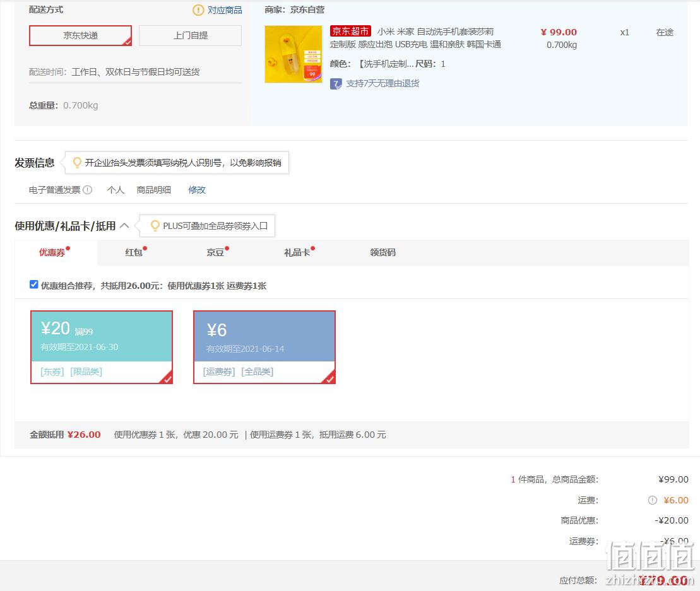
Task: Click the 配送时间 delivery time text
Action: tap(114, 73)
